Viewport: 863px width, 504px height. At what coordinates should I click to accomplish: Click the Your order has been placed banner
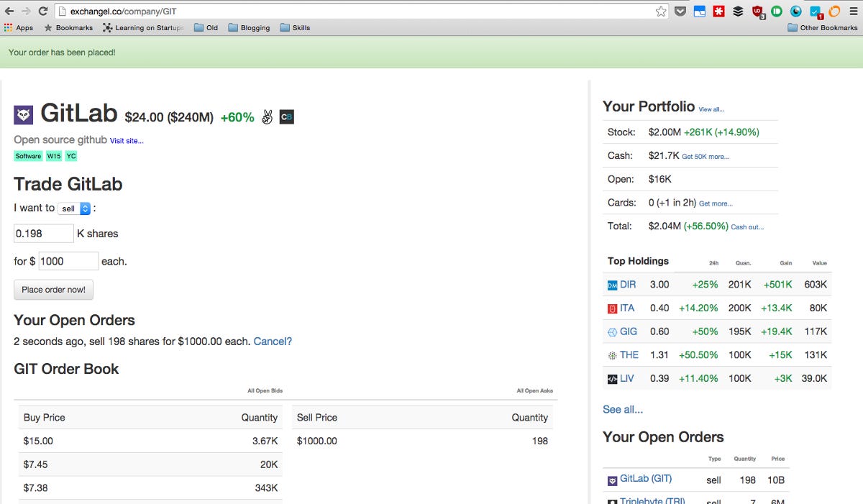[x=431, y=52]
